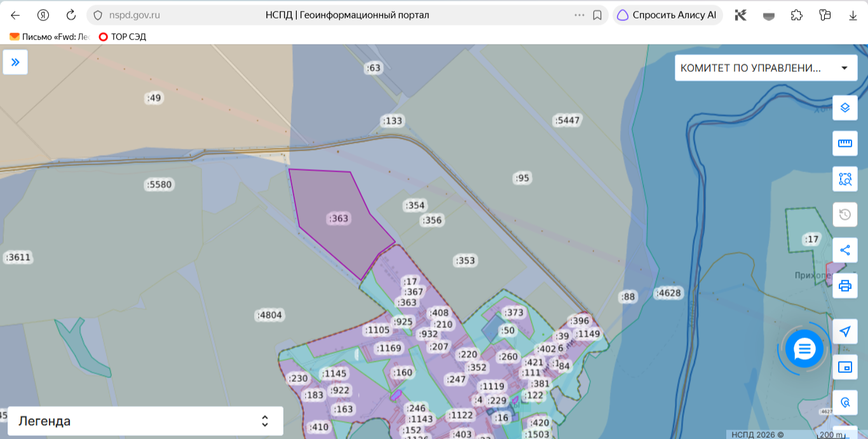Select the ruler measurement tool
Viewport: 868px width, 439px height.
tap(844, 143)
